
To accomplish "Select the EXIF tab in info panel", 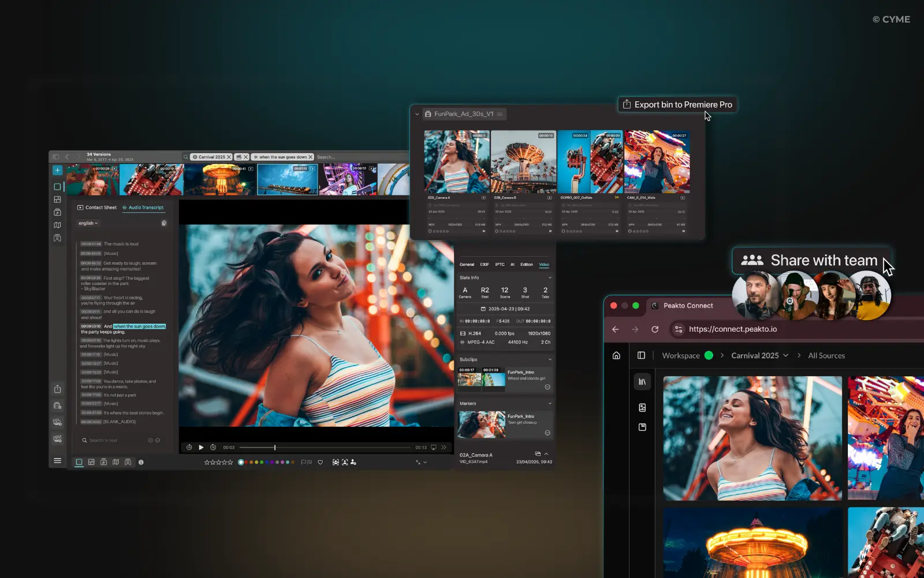I will (485, 265).
